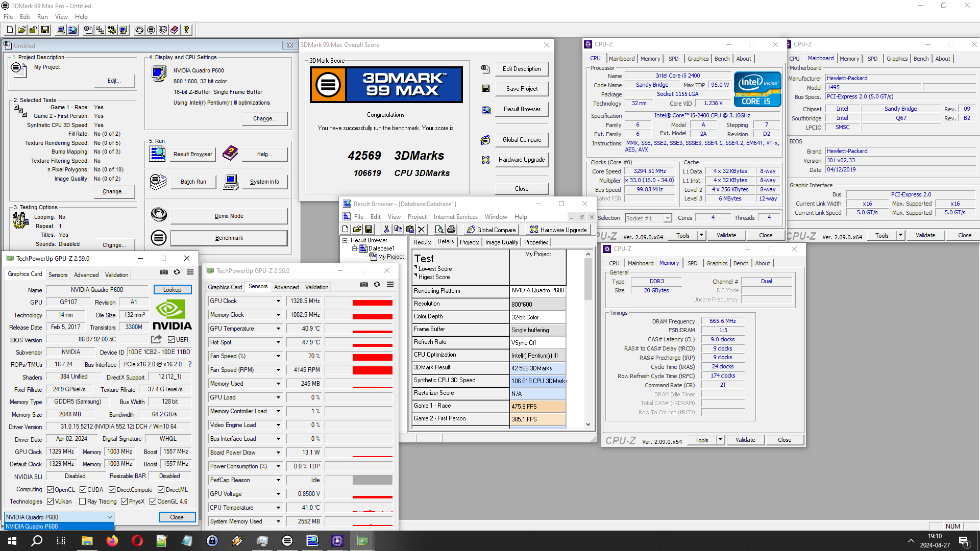The width and height of the screenshot is (980, 551).
Task: Open the GPU Temperature sensor dropdown
Action: 279,329
